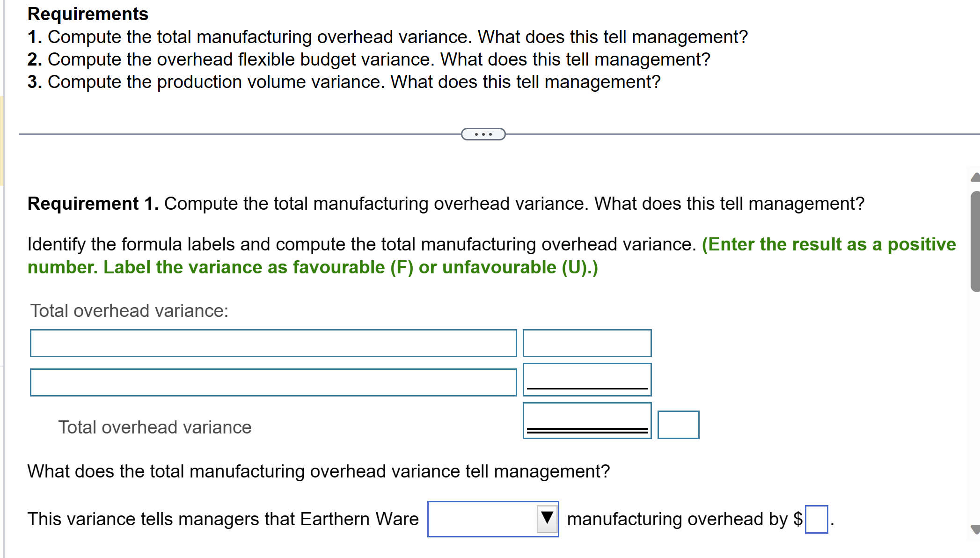Click the dropdown triangle after 'Earthern Ware'
The height and width of the screenshot is (558, 980).
[548, 518]
